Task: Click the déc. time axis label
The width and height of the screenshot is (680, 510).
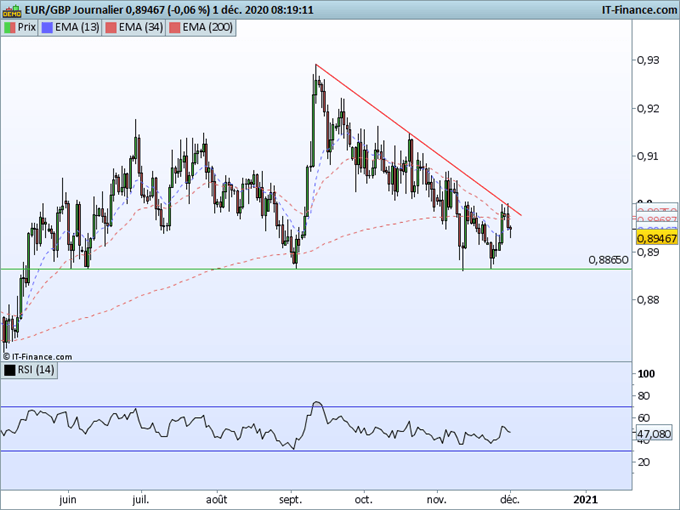Action: click(510, 500)
